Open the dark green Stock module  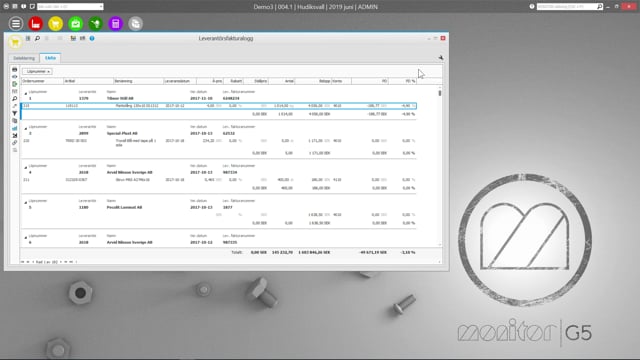(96, 24)
